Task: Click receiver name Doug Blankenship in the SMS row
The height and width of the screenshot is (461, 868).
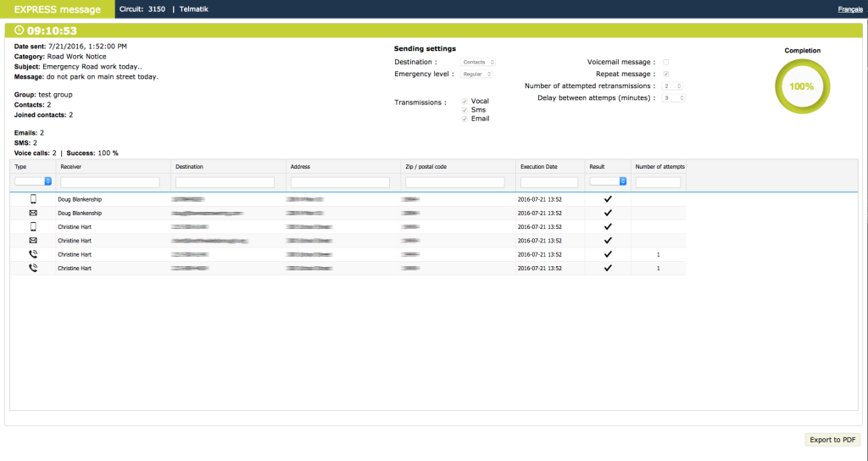Action: 80,199
